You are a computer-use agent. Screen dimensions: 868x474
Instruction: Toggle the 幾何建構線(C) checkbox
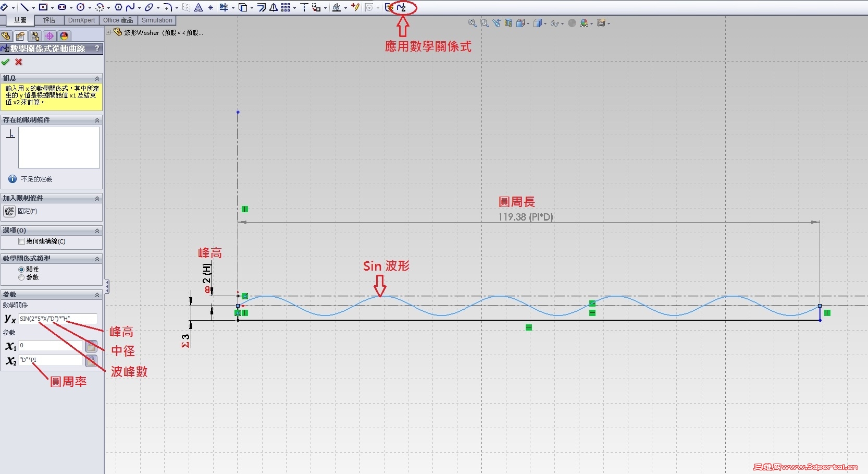21,241
